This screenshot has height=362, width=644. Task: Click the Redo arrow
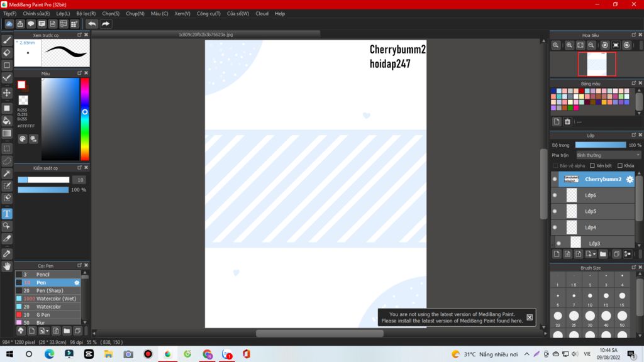[106, 24]
